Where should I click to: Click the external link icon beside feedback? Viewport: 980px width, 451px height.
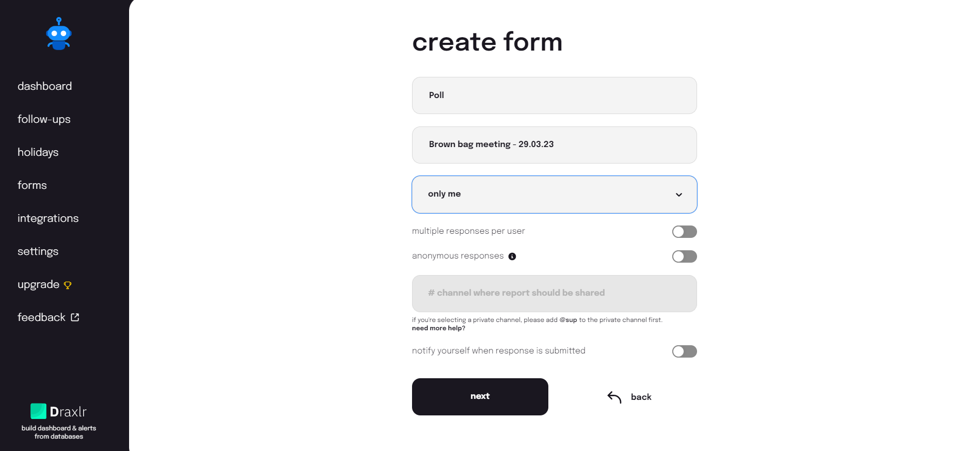coord(75,317)
